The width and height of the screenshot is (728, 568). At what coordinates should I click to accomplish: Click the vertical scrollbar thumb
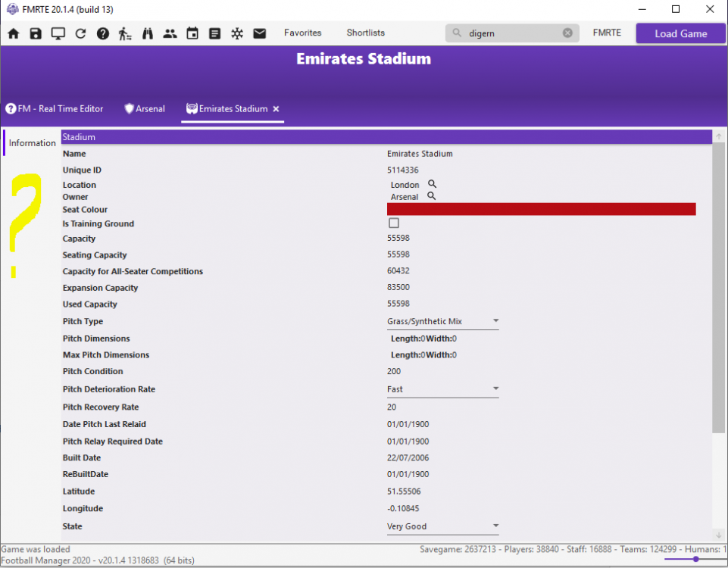click(x=718, y=288)
